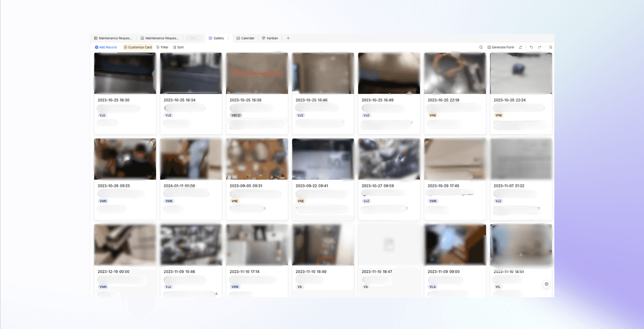Click the date text 2023-09-22 09:41
This screenshot has width=644, height=329.
(311, 186)
